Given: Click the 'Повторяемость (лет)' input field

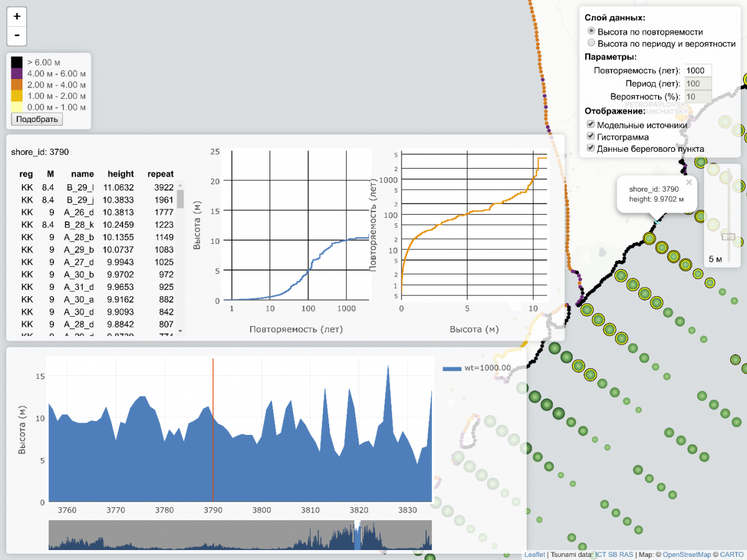Looking at the screenshot, I should click(x=697, y=71).
